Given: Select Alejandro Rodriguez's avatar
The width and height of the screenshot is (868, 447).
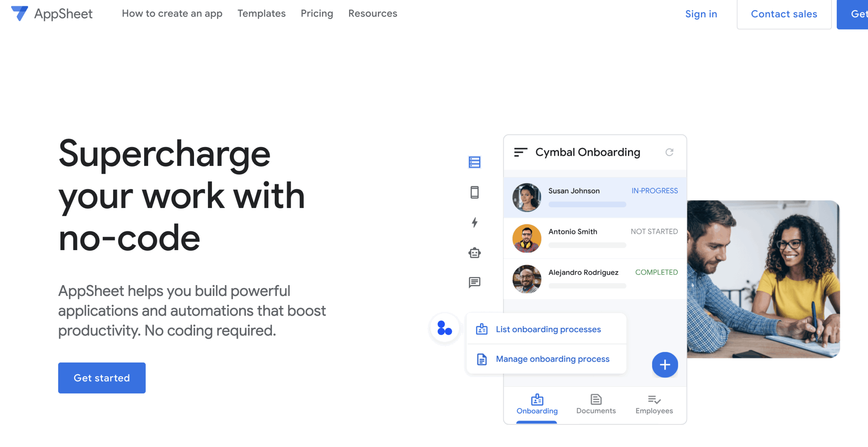Looking at the screenshot, I should coord(527,279).
